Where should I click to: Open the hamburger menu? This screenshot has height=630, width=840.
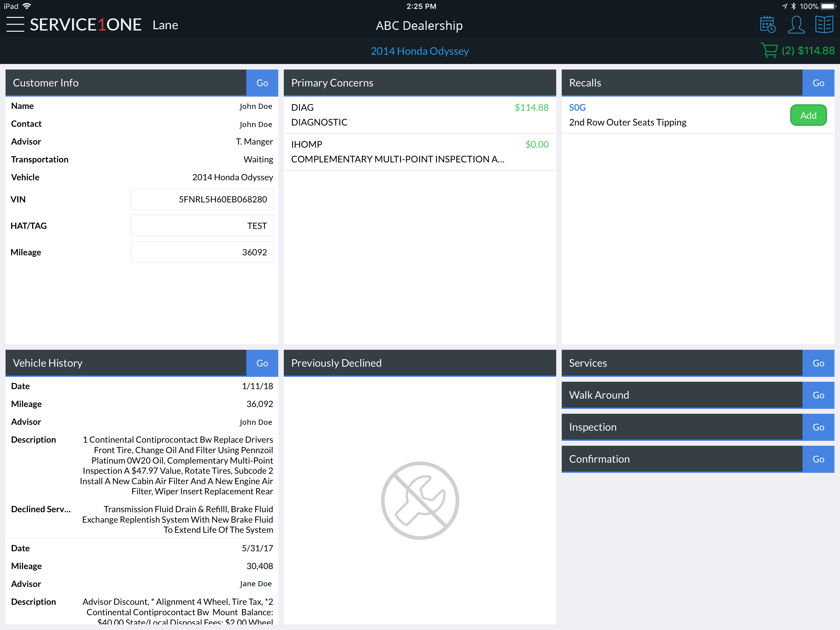point(15,25)
